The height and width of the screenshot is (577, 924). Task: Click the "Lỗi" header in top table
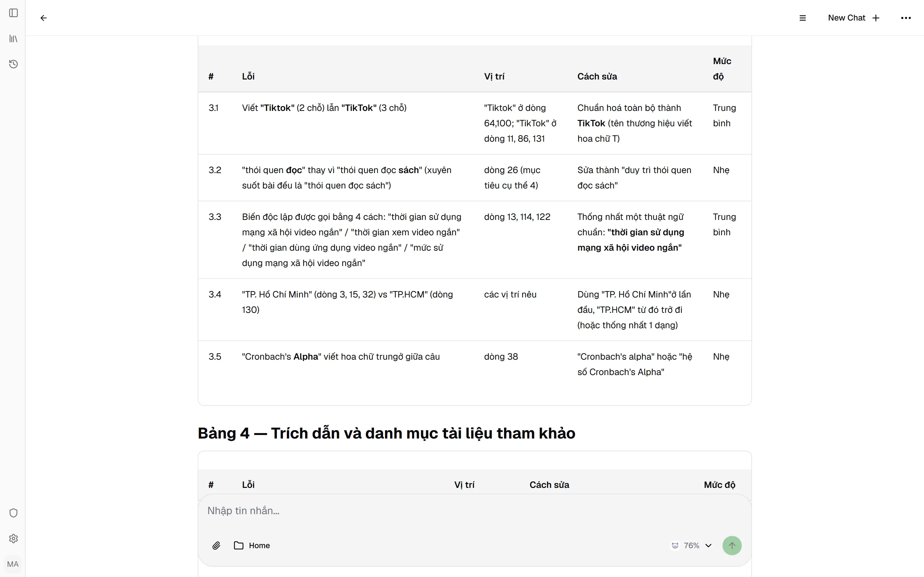coord(248,76)
